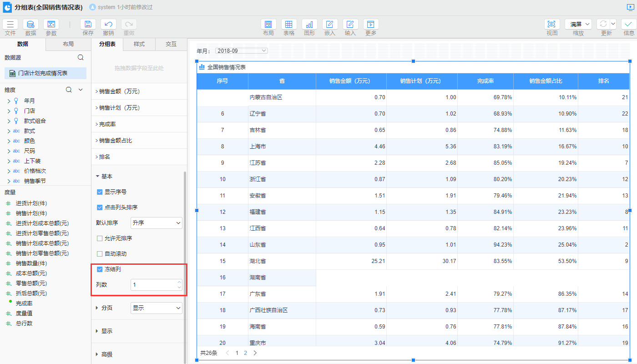Go to page 1 of table
This screenshot has width=637, height=364.
coord(237,353)
